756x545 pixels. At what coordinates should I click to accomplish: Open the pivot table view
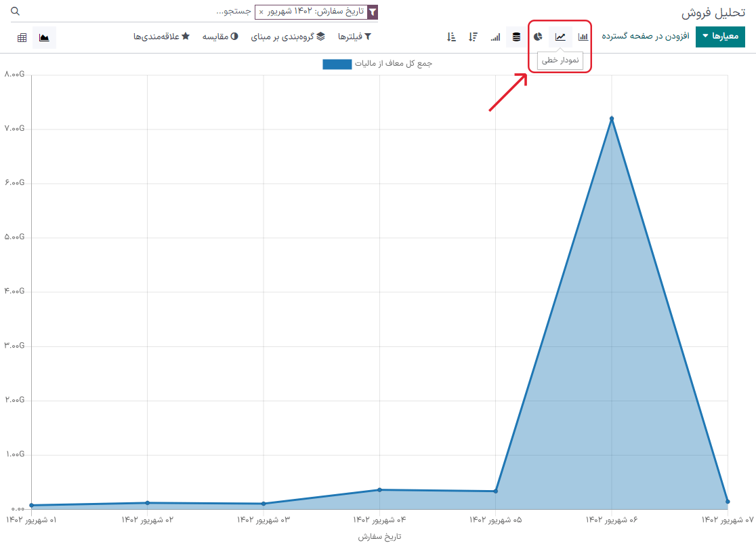[x=22, y=37]
